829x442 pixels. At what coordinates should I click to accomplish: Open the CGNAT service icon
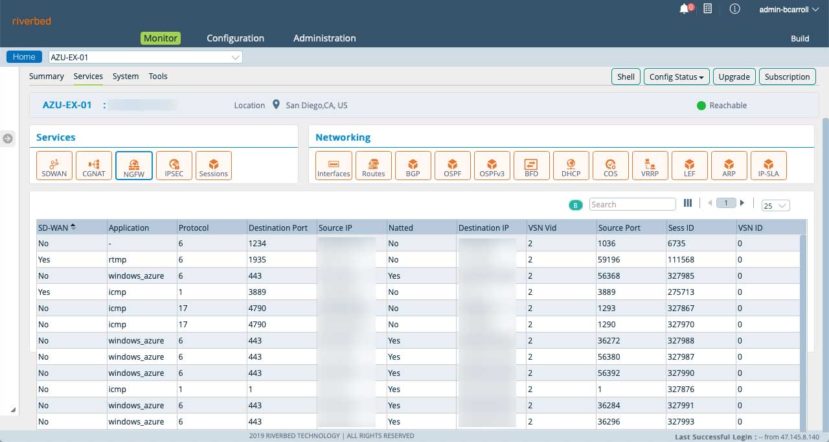click(94, 165)
